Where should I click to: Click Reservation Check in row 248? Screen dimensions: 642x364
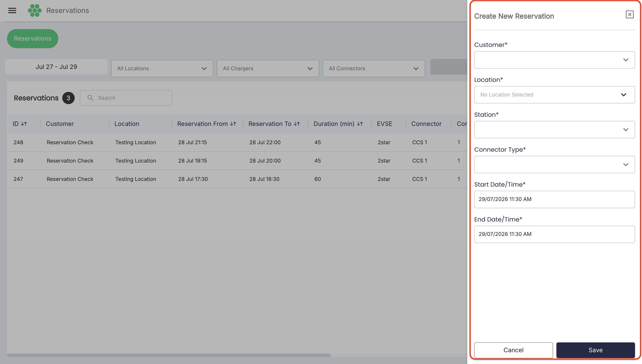70,142
